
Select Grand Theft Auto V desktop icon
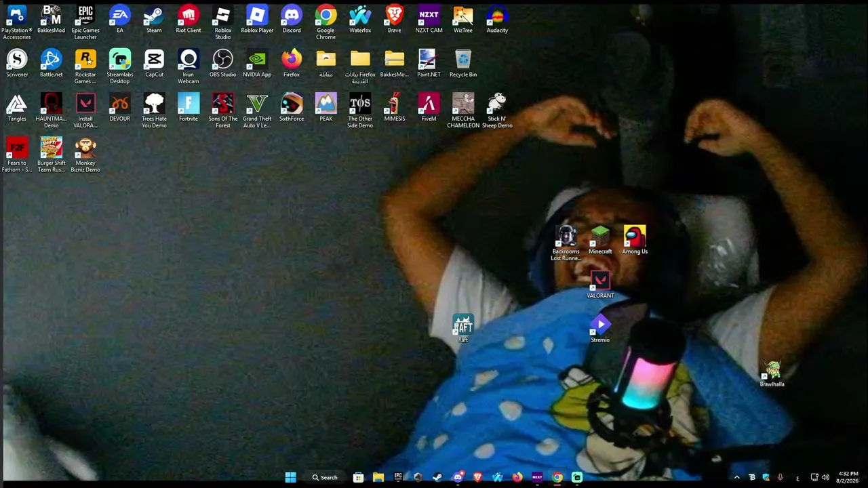pos(257,110)
